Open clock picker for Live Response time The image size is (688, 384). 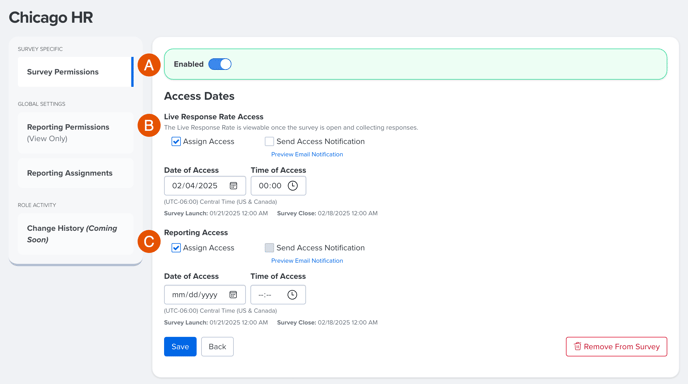[x=293, y=186]
